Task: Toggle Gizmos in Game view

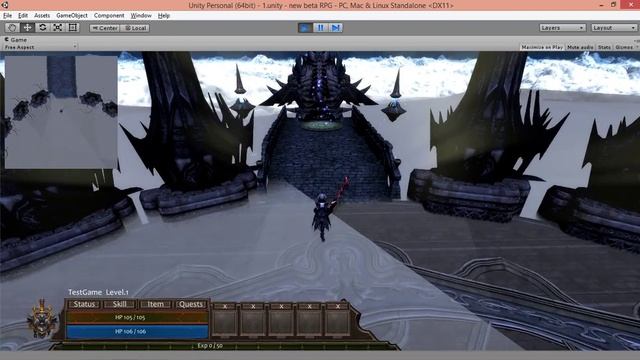Action: 624,47
